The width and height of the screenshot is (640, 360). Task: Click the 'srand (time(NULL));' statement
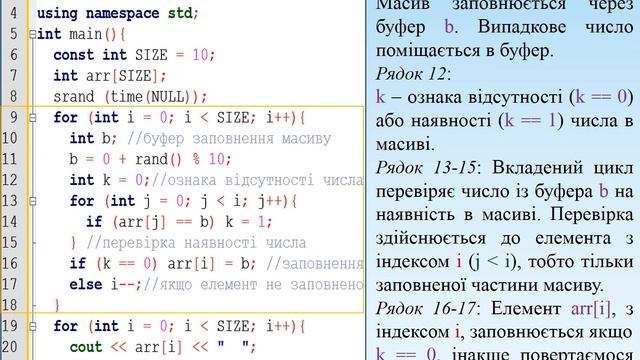coord(131,97)
